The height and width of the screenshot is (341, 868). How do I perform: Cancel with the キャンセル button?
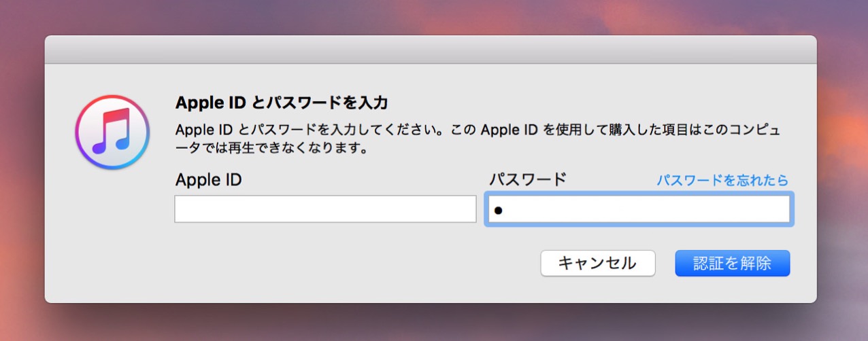598,264
